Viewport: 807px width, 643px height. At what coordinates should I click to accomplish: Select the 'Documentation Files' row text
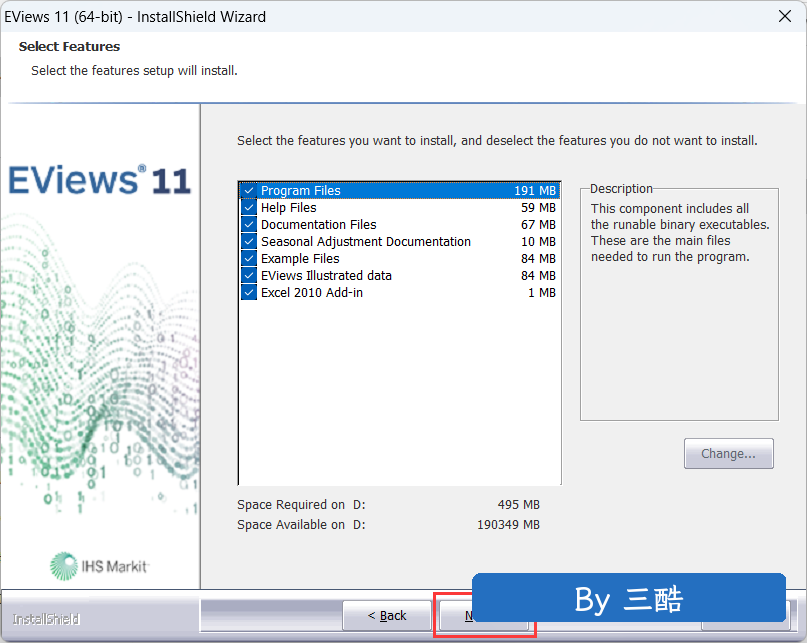coord(319,224)
